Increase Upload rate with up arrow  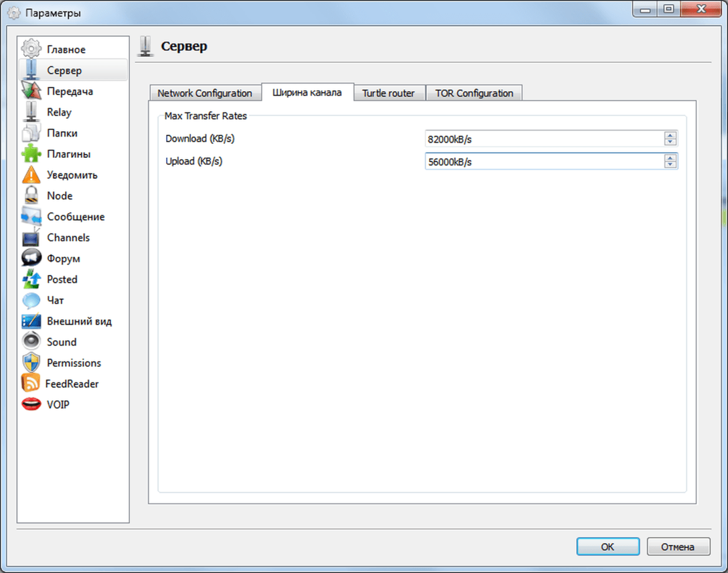pyautogui.click(x=670, y=157)
